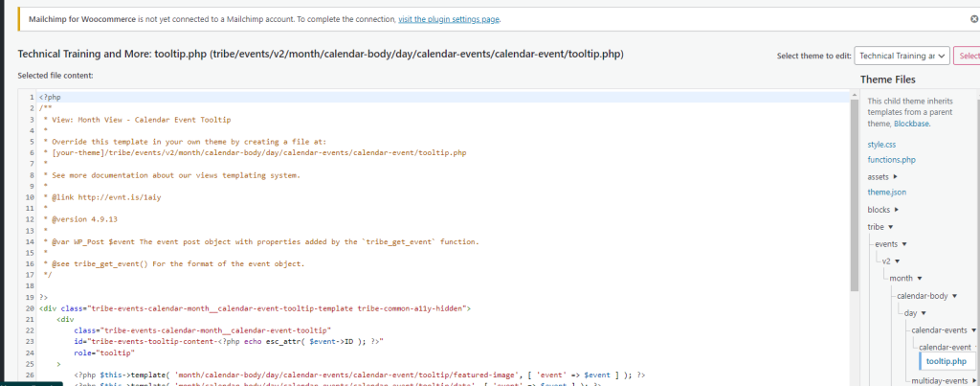Open style.css in Theme Files
980x386 pixels.
[x=882, y=144]
